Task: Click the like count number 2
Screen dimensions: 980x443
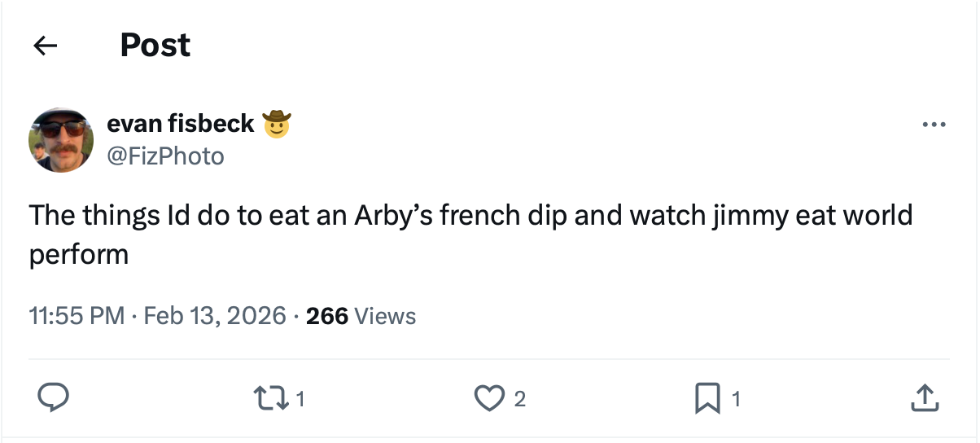Action: pos(520,399)
